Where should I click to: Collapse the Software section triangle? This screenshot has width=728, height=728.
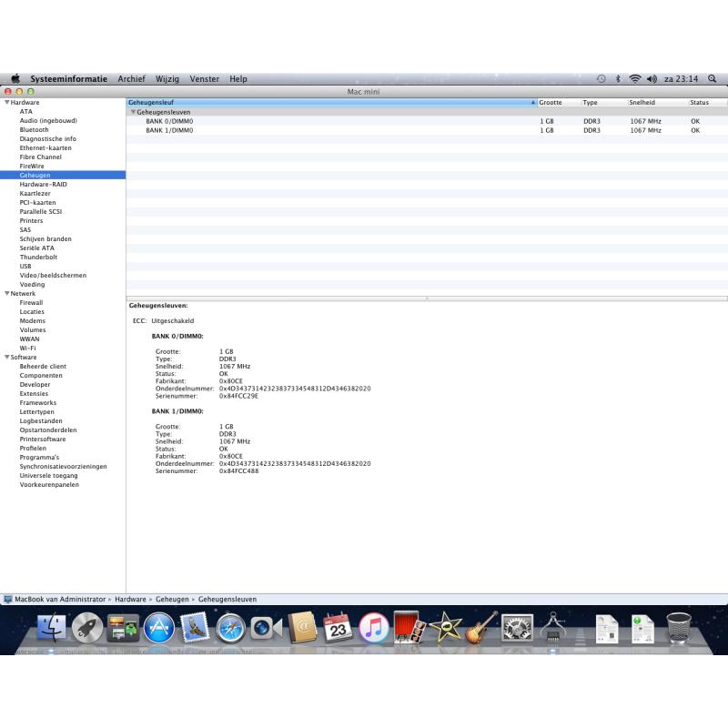[x=7, y=357]
